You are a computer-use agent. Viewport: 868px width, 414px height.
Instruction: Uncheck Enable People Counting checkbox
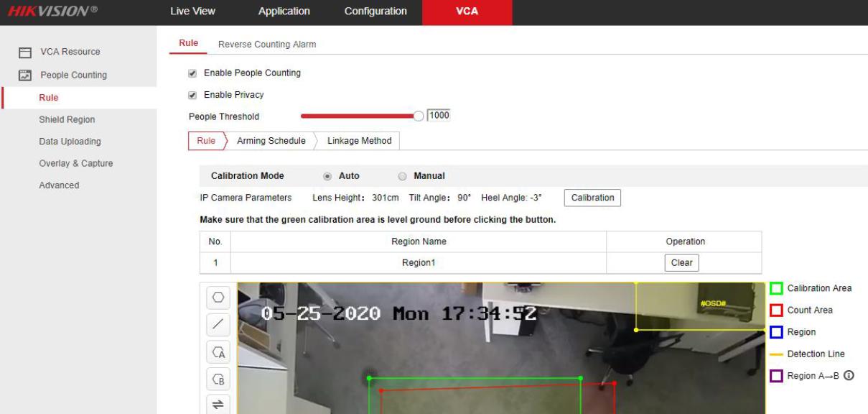point(192,73)
